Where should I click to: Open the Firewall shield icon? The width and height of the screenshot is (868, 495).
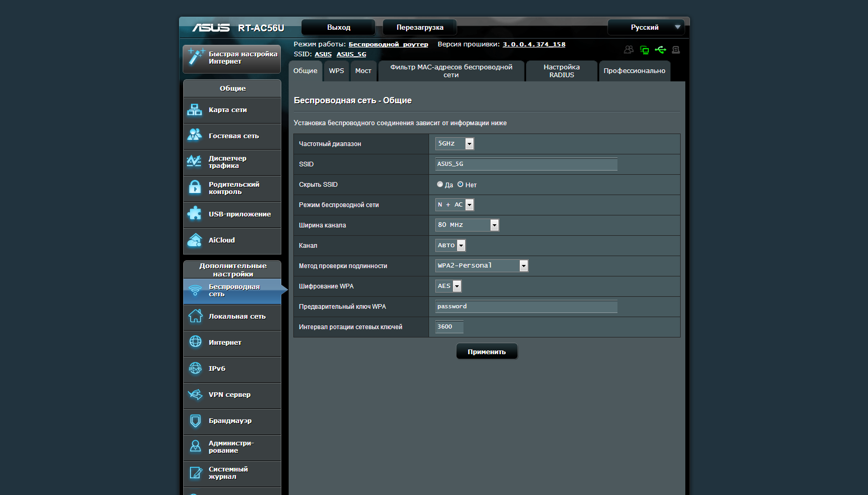point(195,420)
